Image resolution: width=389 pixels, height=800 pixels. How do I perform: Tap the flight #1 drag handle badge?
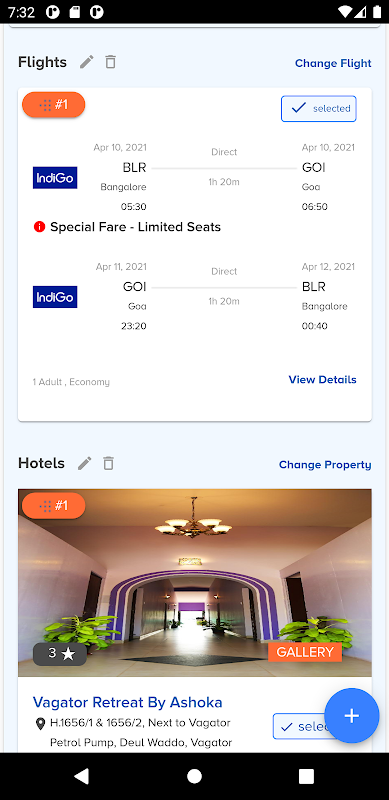54,105
